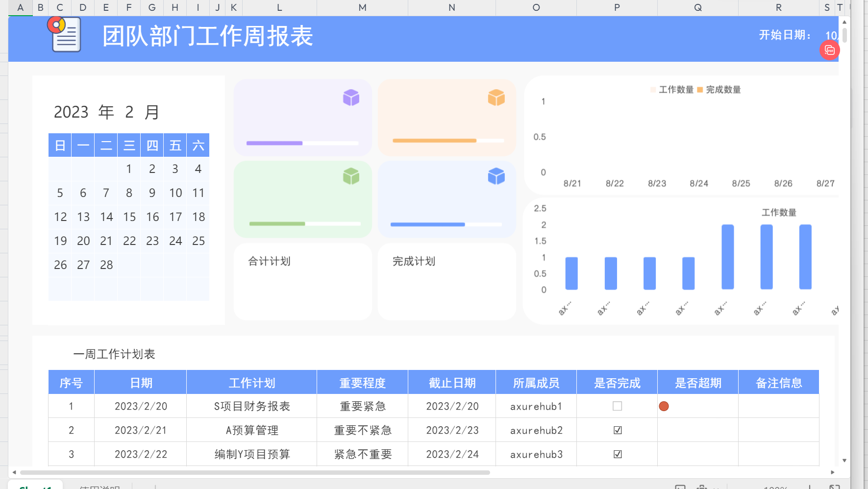Select column R header
The image size is (868, 489).
point(779,7)
